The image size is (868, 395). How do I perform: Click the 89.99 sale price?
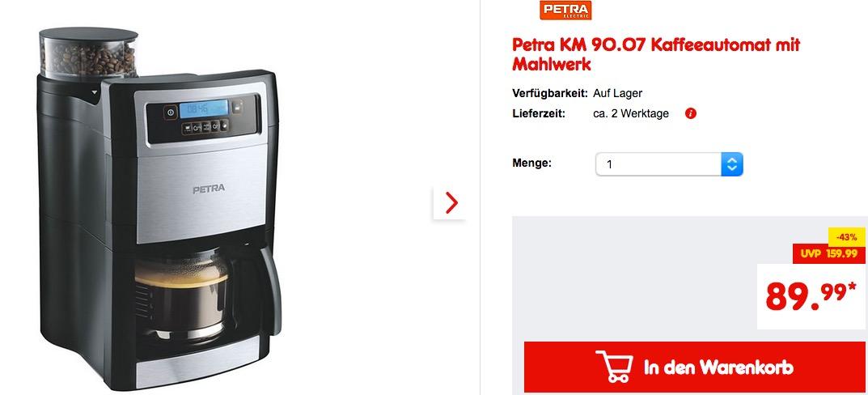[805, 296]
